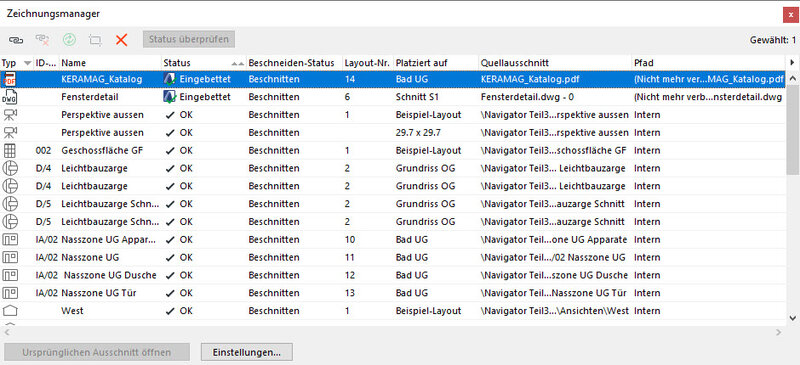Click the horizontal scrollbar right arrow
Screen dimensions: 800x365
(779, 332)
